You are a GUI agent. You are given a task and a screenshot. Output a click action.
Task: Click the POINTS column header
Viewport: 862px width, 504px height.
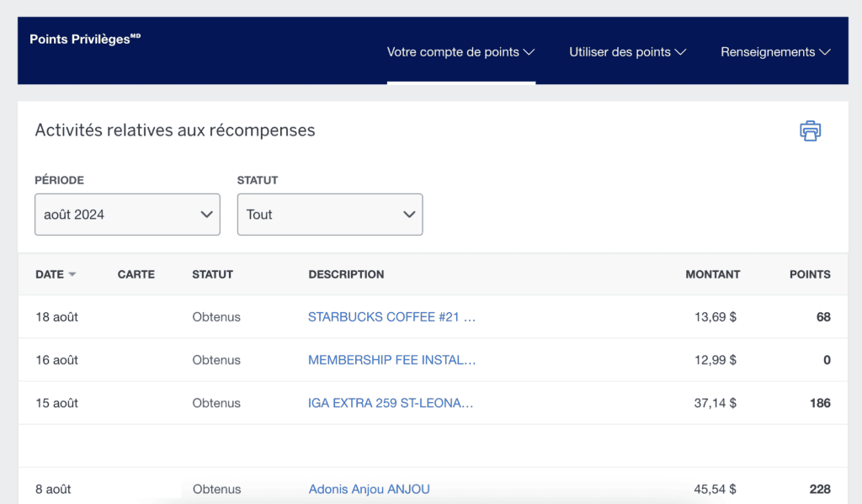click(809, 273)
